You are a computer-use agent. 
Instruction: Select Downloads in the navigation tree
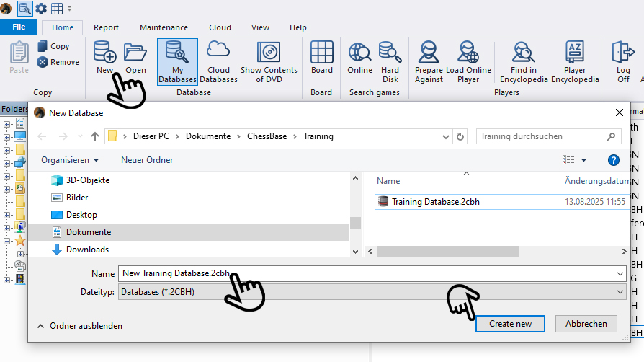87,250
